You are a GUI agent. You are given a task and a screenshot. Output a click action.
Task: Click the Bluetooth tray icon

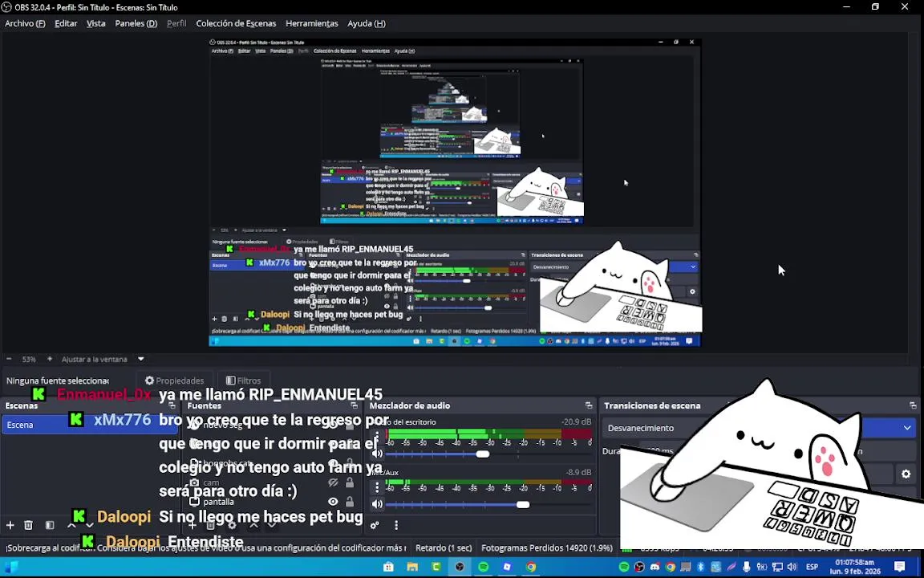click(x=701, y=567)
